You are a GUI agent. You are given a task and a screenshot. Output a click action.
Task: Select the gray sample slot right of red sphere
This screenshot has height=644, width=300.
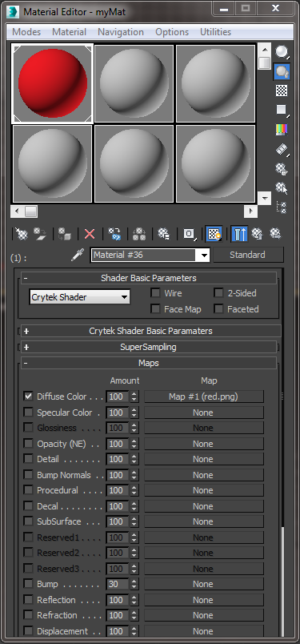coord(134,84)
